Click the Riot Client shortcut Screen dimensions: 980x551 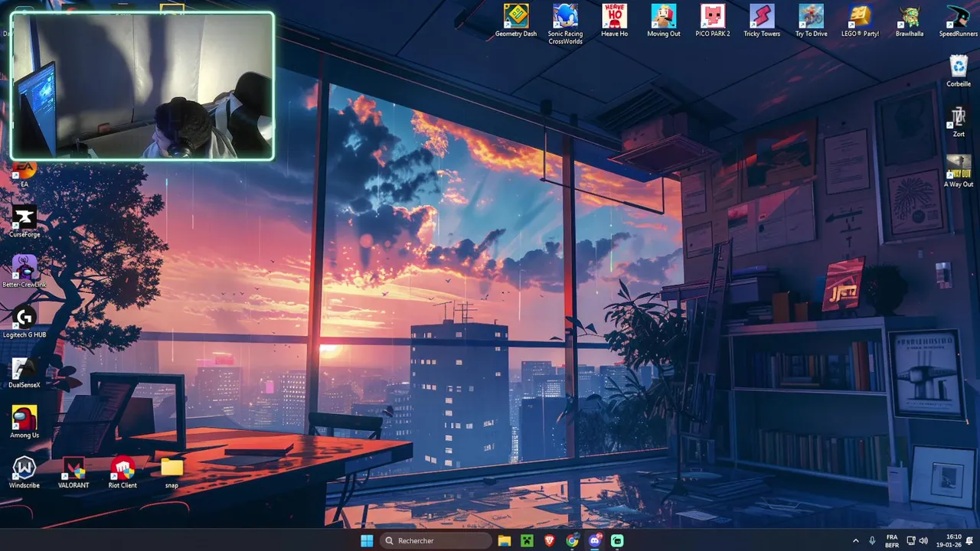[x=122, y=472]
